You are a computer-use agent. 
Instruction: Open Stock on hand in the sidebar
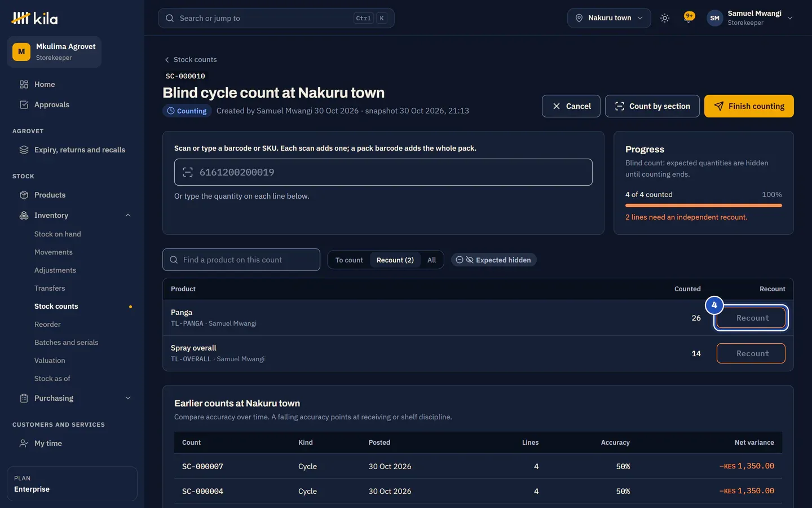[x=58, y=234]
